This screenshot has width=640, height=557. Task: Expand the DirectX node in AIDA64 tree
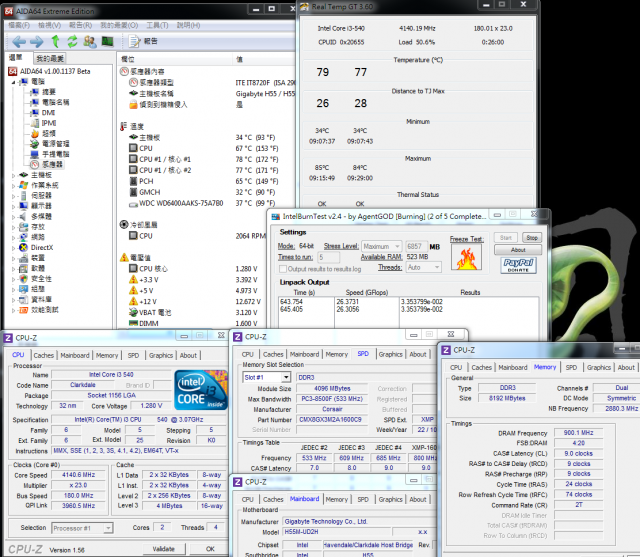tap(13, 248)
